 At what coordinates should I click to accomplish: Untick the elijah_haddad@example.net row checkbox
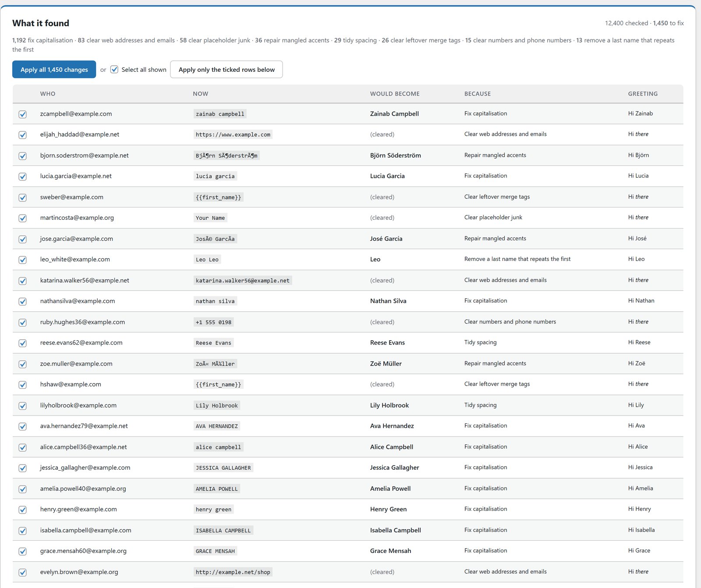click(x=23, y=135)
